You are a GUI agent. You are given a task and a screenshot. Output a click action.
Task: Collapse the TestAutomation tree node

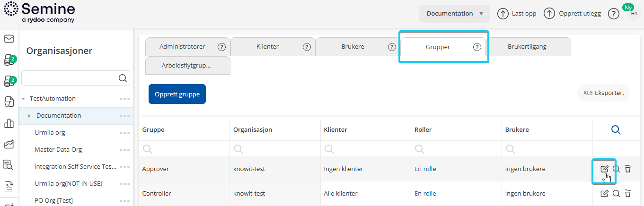pyautogui.click(x=24, y=99)
